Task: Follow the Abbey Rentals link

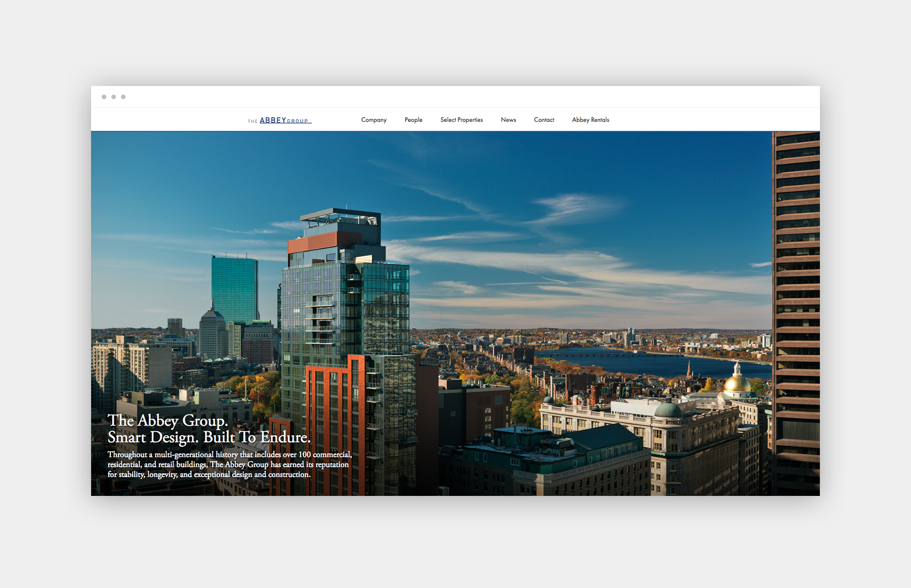Action: [x=591, y=120]
